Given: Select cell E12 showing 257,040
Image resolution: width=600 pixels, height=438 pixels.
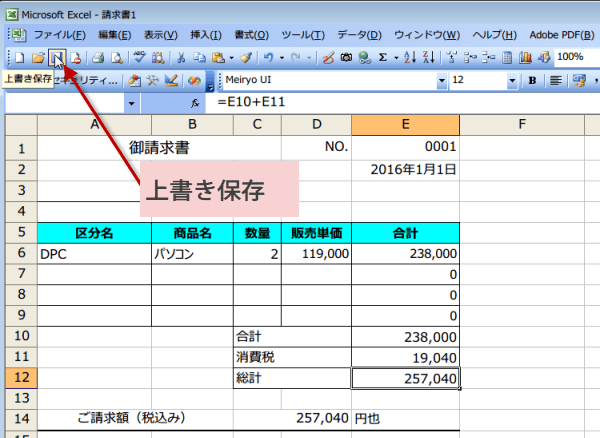Looking at the screenshot, I should (x=405, y=379).
